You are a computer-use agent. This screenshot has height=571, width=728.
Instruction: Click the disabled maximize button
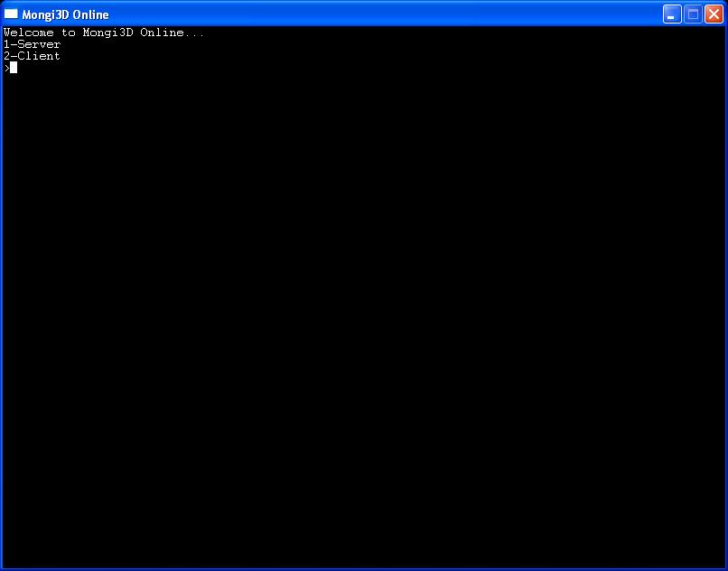693,14
